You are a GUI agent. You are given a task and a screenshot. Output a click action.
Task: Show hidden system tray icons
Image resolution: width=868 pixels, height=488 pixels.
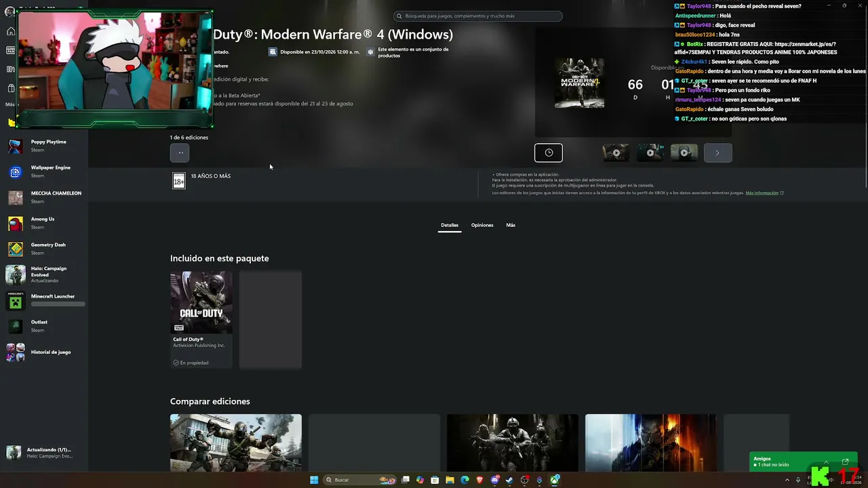point(787,480)
